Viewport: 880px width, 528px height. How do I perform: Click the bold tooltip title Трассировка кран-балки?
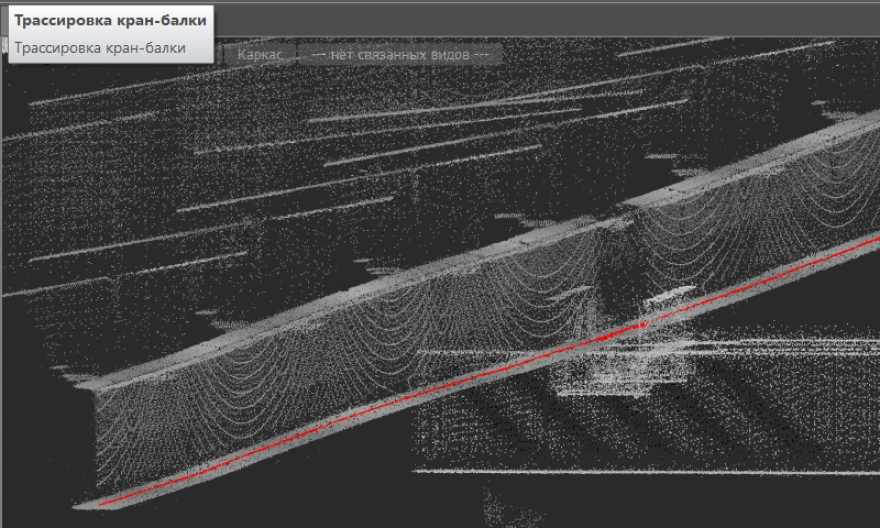point(110,21)
